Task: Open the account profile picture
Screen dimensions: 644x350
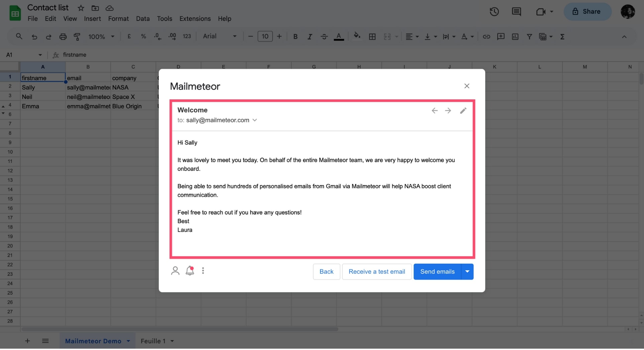Action: pos(628,12)
